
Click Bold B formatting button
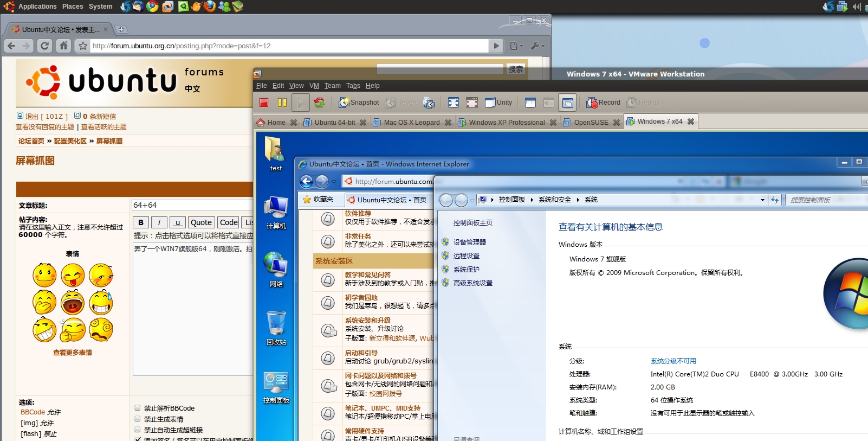tap(141, 222)
